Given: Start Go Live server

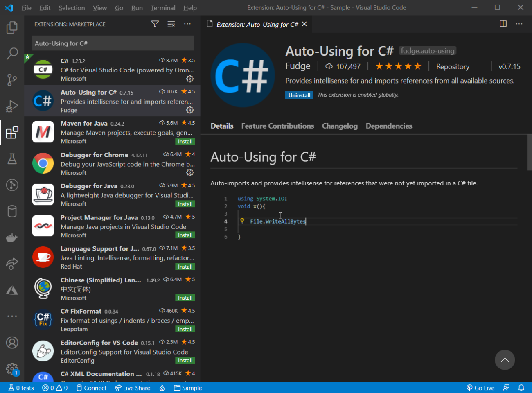Looking at the screenshot, I should (x=480, y=388).
